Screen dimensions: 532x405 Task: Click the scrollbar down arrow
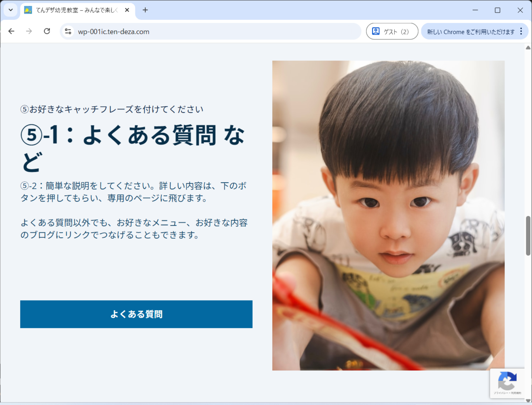coord(528,400)
